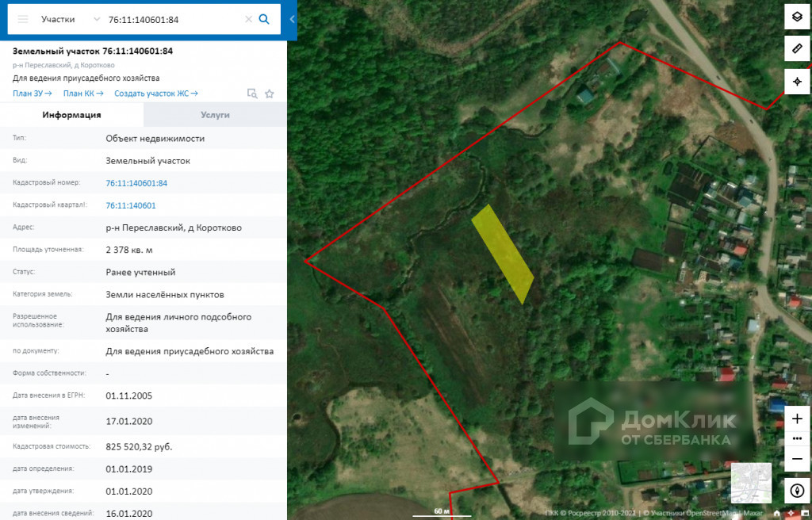
Task: Click the cadastral number search field
Action: [x=173, y=20]
